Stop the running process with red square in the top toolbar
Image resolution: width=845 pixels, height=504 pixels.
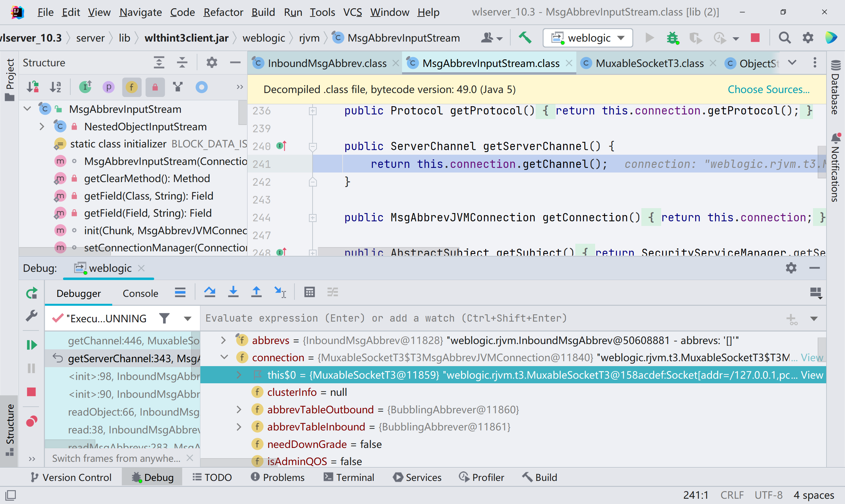755,38
